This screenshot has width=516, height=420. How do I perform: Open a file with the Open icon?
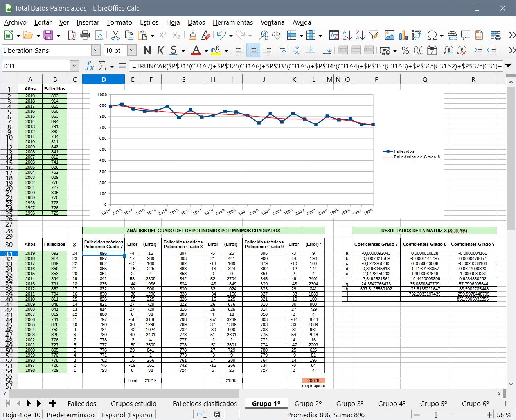(28, 36)
